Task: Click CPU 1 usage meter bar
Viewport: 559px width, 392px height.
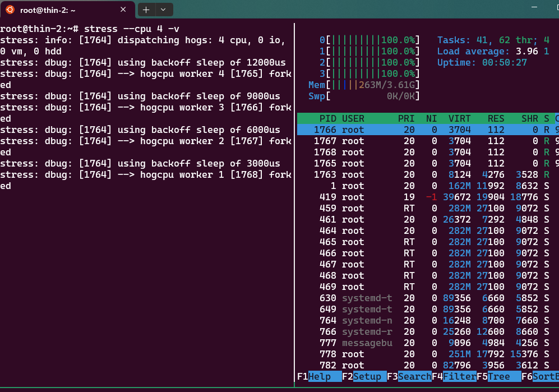Action: (x=369, y=52)
